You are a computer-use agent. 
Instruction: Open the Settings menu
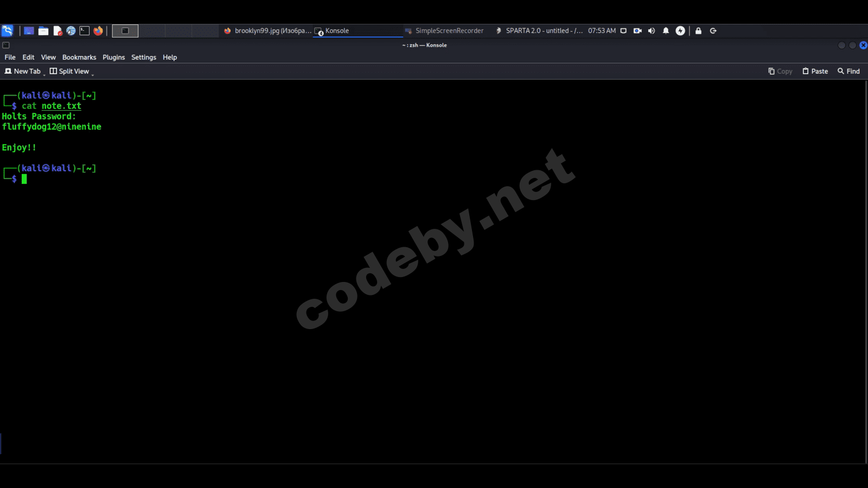tap(144, 57)
